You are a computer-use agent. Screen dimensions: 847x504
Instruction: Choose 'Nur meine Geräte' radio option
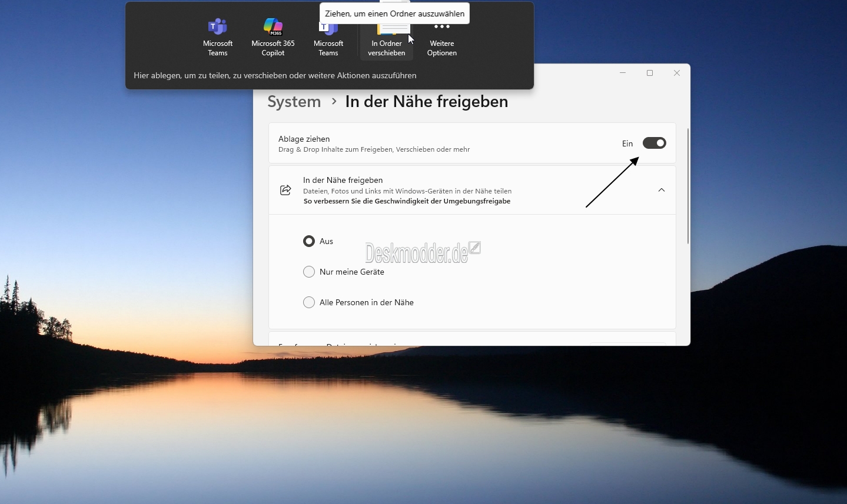pos(309,272)
